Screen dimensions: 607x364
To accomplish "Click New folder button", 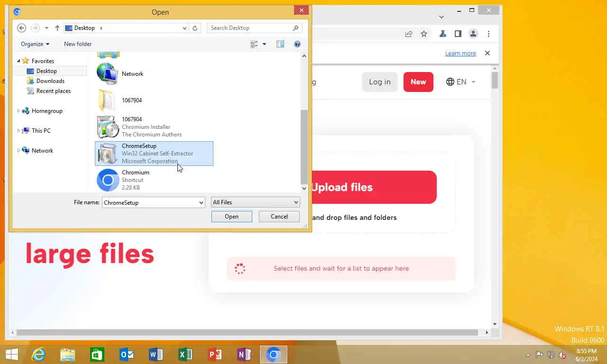I will click(78, 44).
